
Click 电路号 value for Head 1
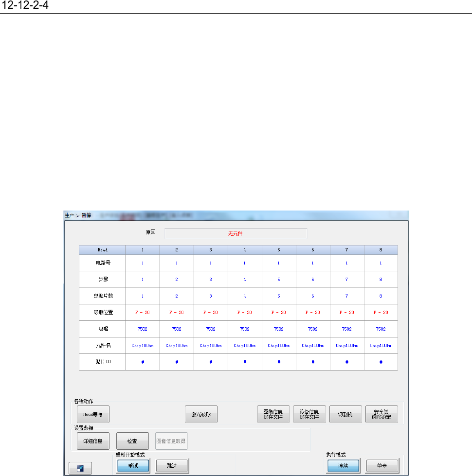click(x=143, y=263)
